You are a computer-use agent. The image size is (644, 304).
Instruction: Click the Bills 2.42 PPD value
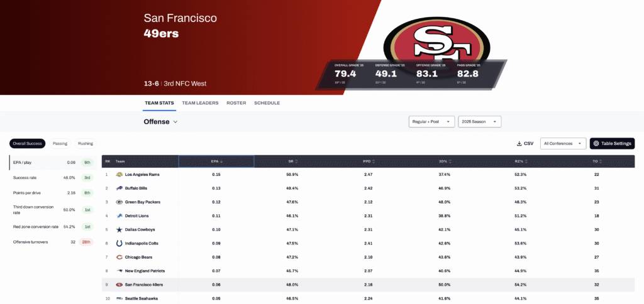[369, 188]
